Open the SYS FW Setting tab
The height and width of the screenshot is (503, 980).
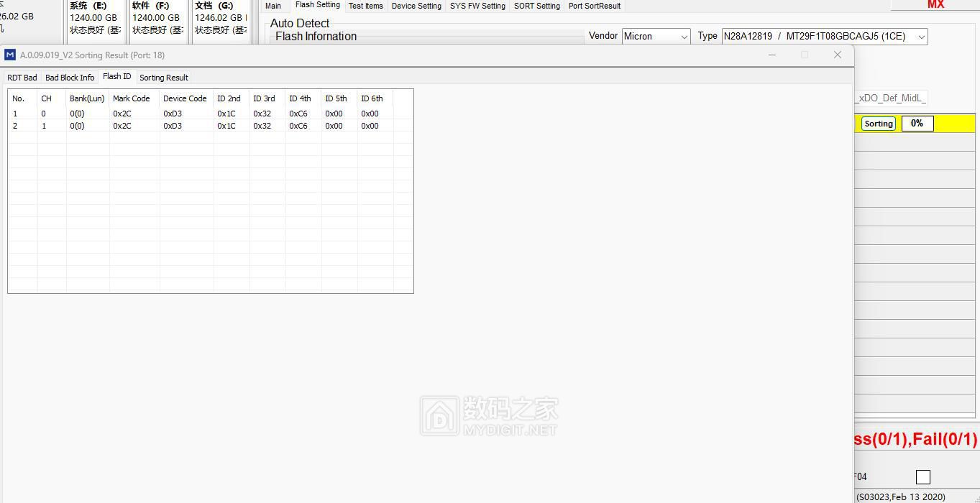click(477, 6)
